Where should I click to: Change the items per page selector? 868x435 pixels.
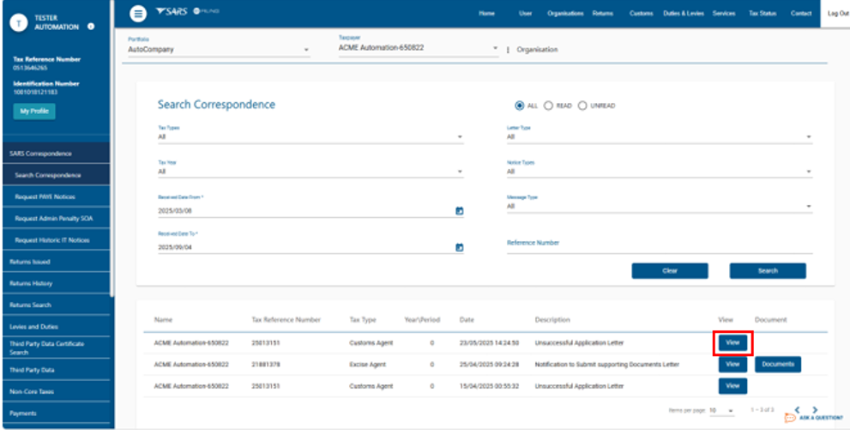pos(721,411)
